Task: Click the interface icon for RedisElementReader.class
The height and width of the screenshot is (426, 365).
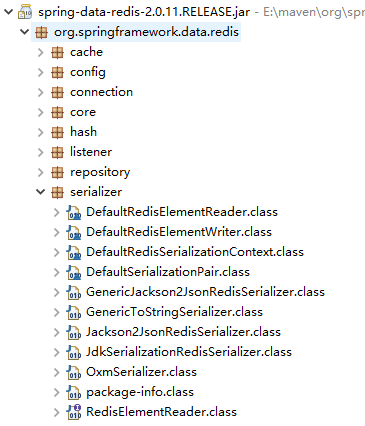Action: [x=73, y=412]
